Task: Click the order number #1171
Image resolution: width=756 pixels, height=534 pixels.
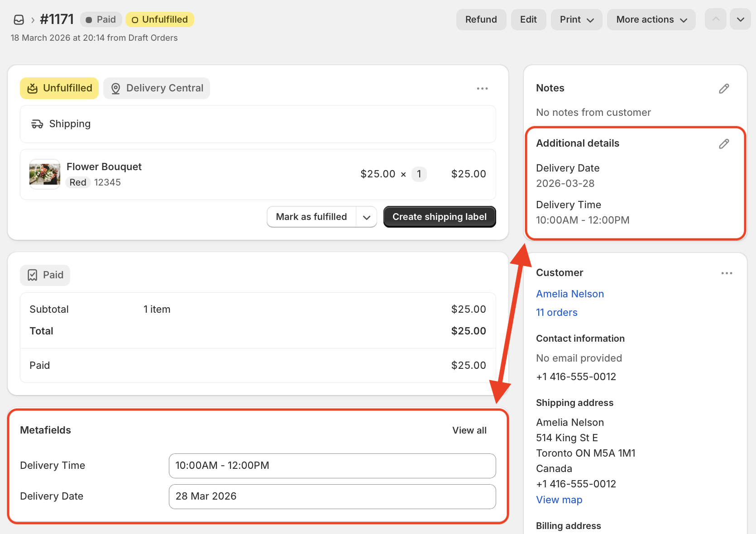Action: 57,19
